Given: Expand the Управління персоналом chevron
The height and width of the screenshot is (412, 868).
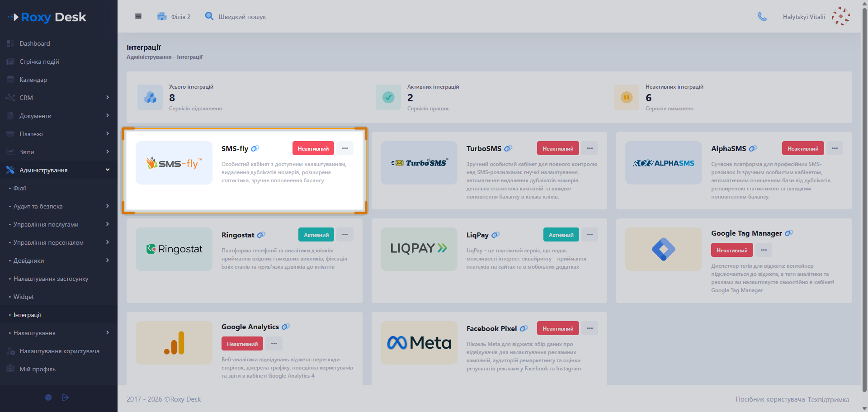Looking at the screenshot, I should click(108, 242).
